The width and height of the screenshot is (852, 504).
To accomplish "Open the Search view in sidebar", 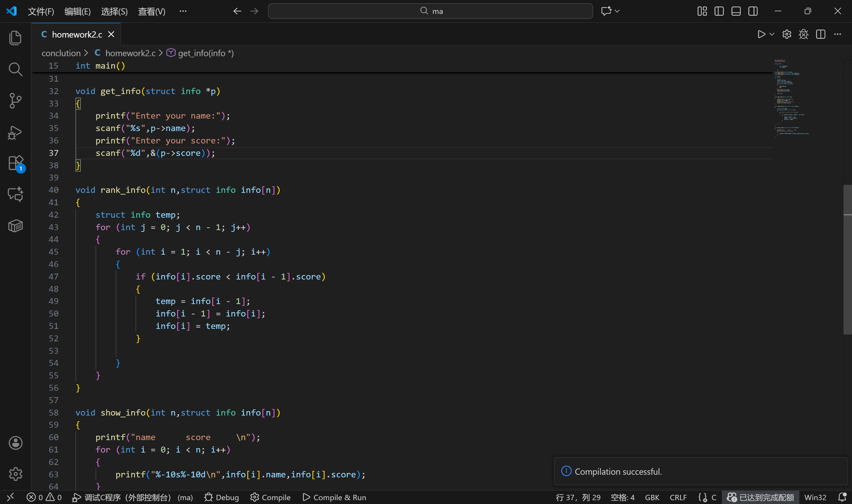I will pos(15,69).
